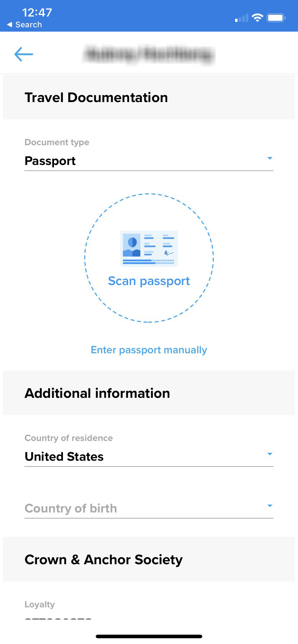Image resolution: width=298 pixels, height=644 pixels.
Task: Tap the home indicator bar
Action: point(149,636)
